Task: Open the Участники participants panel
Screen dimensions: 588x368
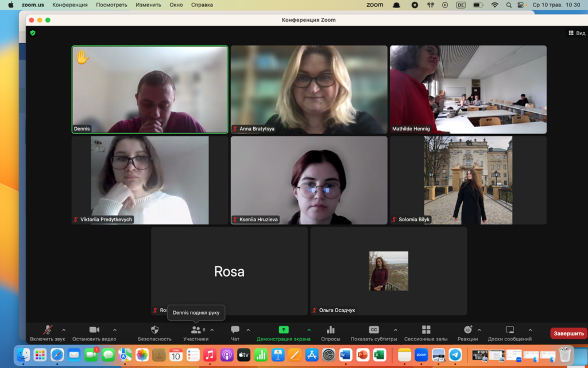Action: pyautogui.click(x=196, y=330)
